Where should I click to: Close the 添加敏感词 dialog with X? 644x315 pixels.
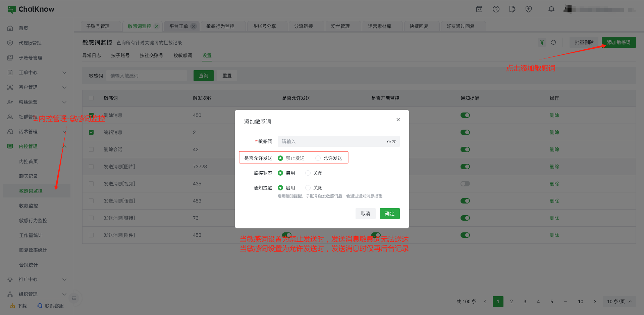point(398,120)
